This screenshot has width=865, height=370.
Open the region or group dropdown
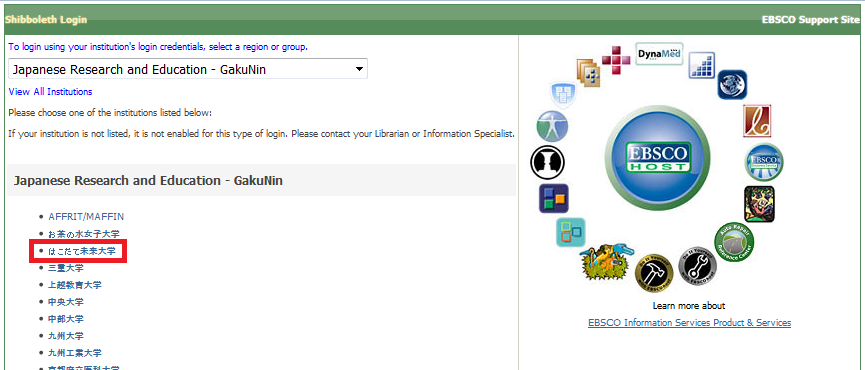[x=188, y=69]
